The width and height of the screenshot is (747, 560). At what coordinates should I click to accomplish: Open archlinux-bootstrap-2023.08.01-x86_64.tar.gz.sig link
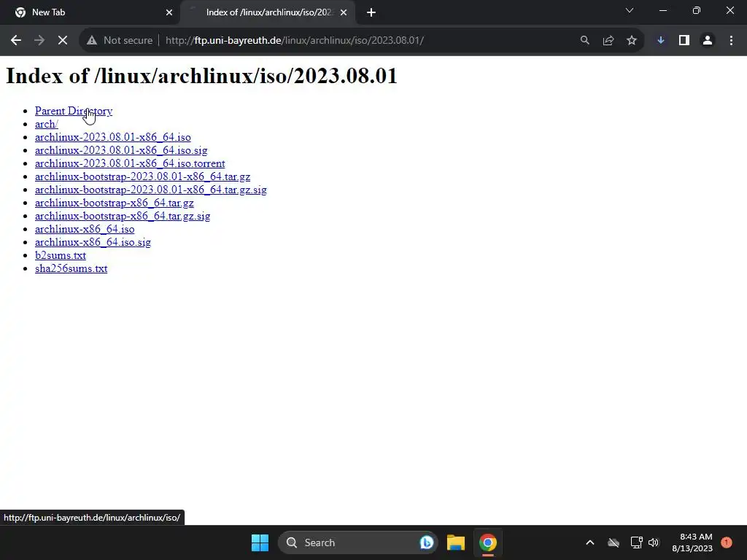tap(150, 190)
